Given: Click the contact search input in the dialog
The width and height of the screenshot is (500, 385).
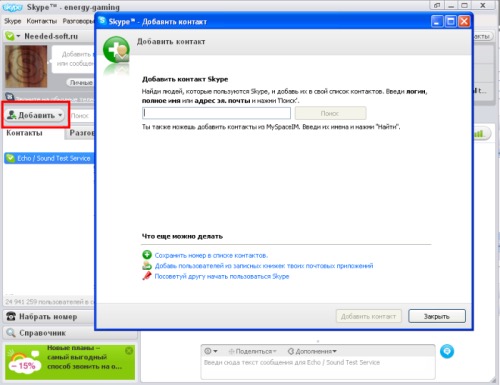Looking at the screenshot, I should 216,113.
